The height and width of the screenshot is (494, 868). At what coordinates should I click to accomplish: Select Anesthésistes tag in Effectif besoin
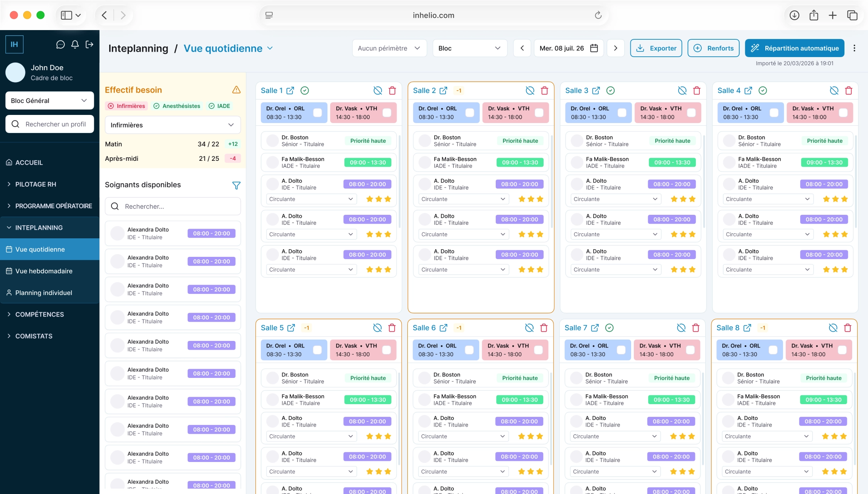click(177, 106)
